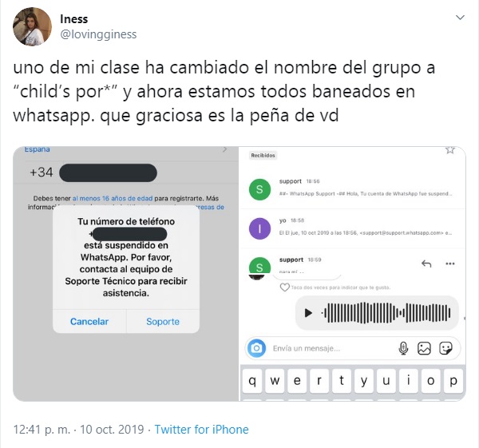The image size is (479, 448).
Task: Open the three-dots more options icon
Action: [x=450, y=264]
